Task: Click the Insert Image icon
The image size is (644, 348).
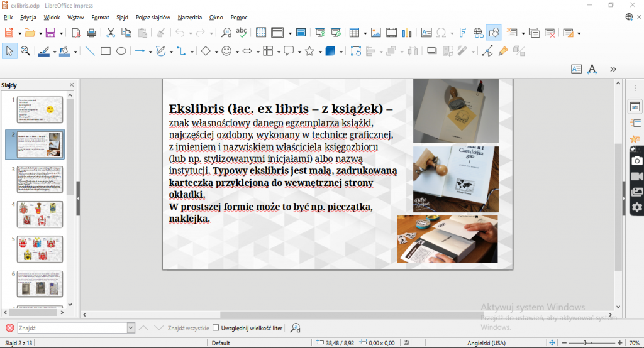Action: [x=376, y=33]
